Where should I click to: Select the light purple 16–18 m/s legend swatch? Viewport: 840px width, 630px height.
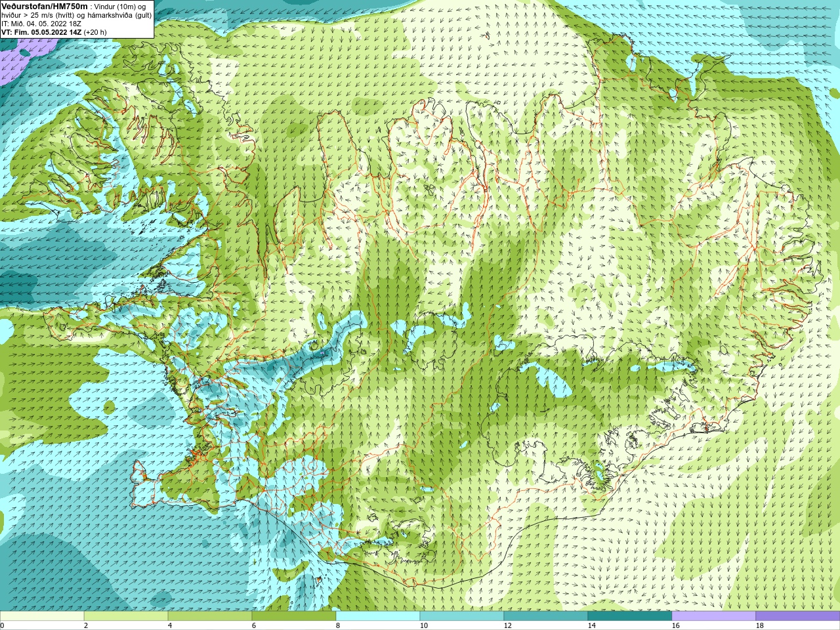(714, 616)
